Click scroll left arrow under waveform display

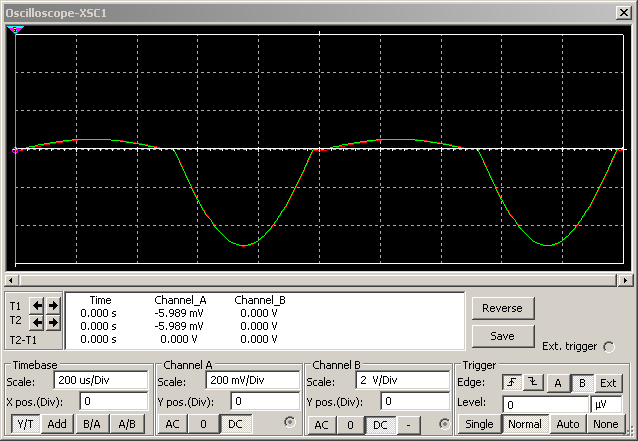(11, 280)
